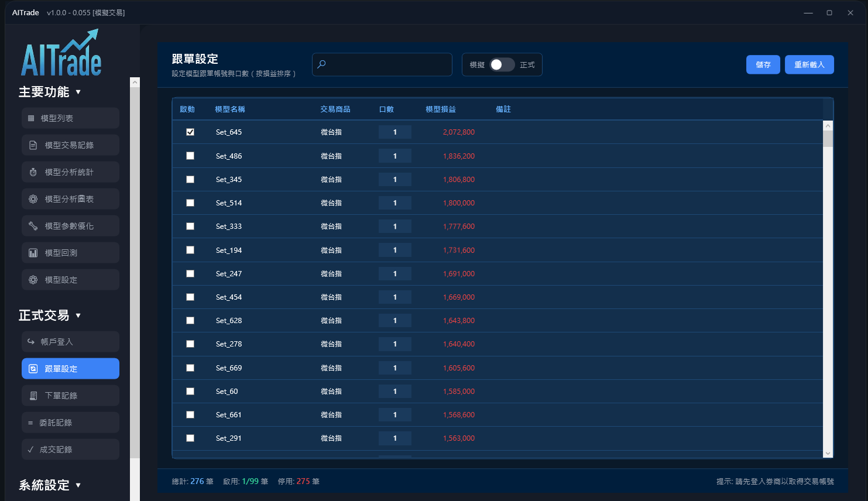Switch the 模擬/正式 trading mode toggle

502,65
